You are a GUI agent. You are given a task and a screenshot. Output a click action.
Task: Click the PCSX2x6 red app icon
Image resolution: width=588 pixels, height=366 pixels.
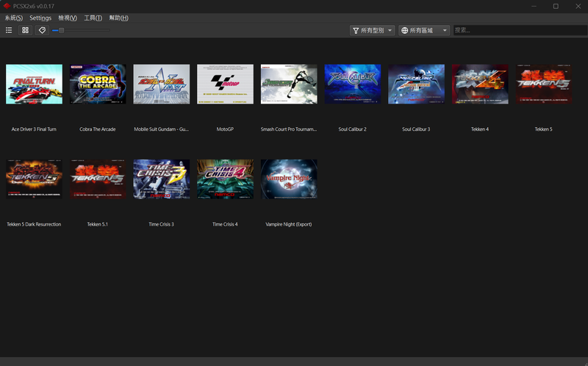[7, 6]
